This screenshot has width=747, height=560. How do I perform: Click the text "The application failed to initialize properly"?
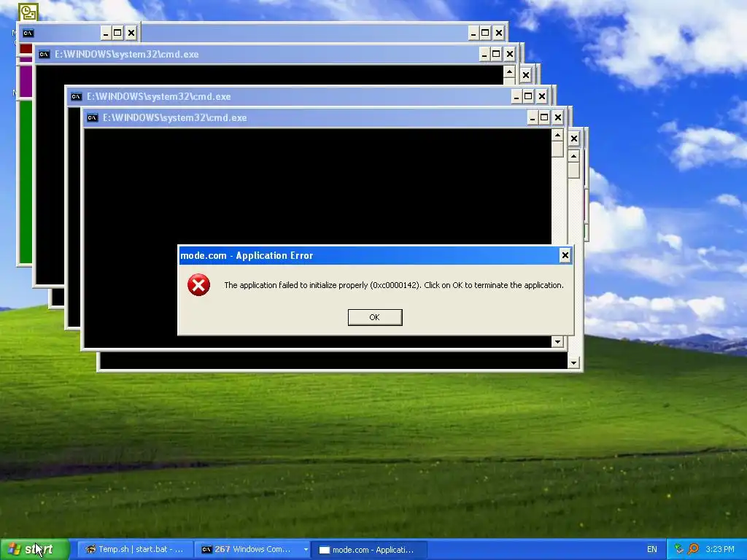(x=296, y=285)
